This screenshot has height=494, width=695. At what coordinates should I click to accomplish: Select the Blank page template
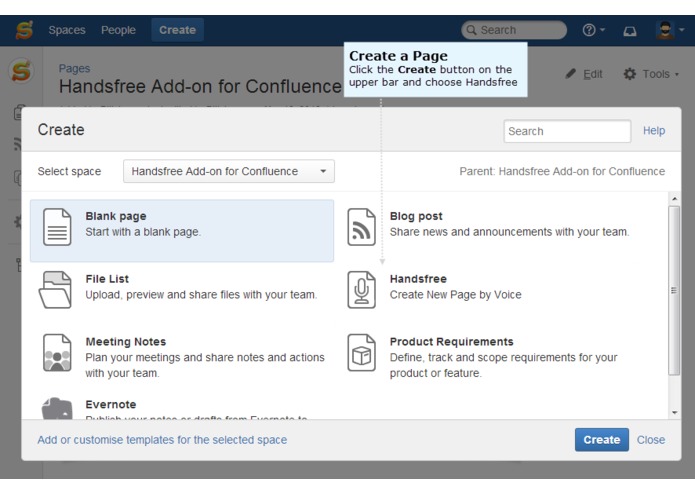[x=182, y=230]
